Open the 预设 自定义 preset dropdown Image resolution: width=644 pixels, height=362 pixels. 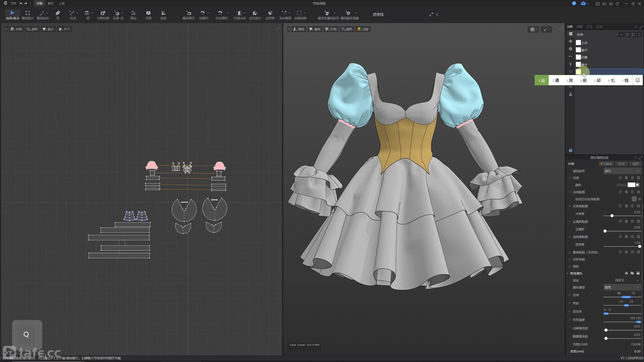click(626, 280)
